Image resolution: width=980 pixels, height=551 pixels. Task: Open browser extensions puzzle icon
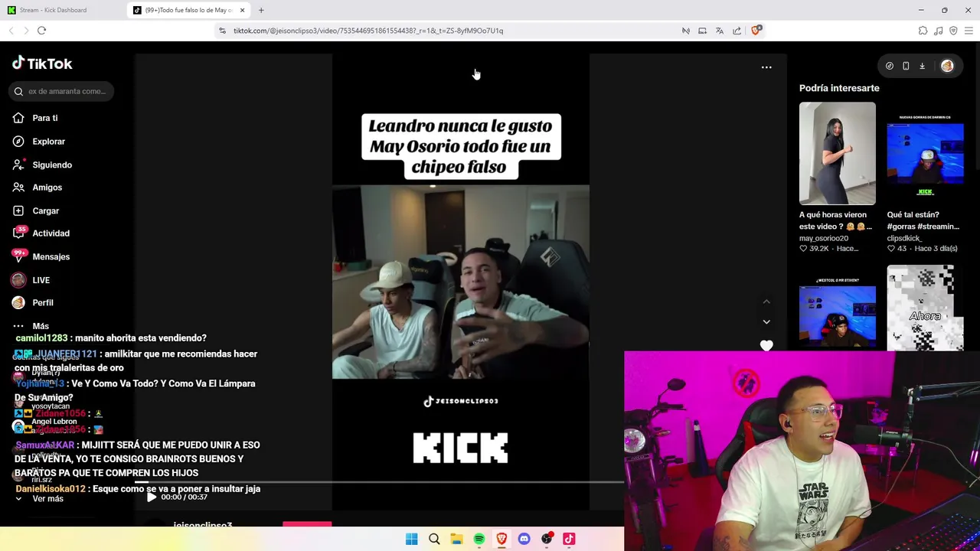923,31
